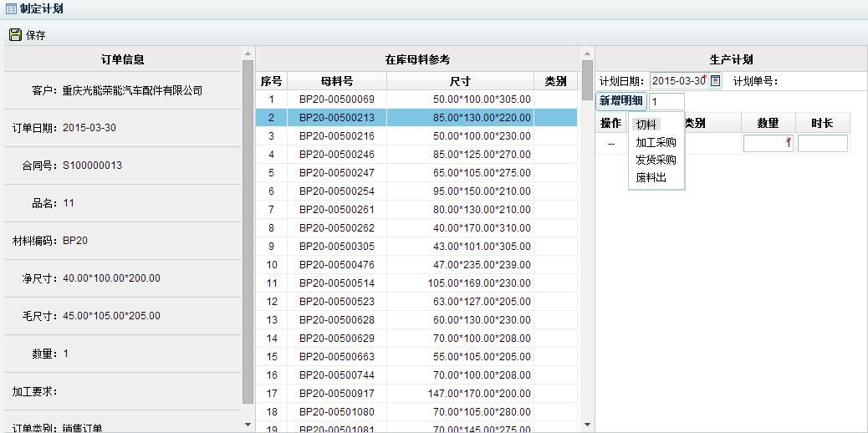
Task: Select material row BP20-00500305
Action: 416,247
